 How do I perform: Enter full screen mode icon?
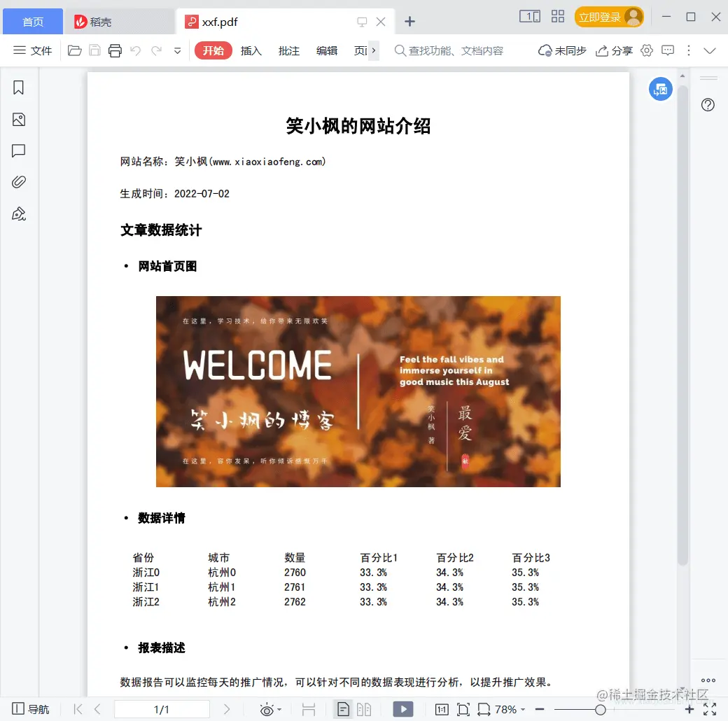point(710,709)
